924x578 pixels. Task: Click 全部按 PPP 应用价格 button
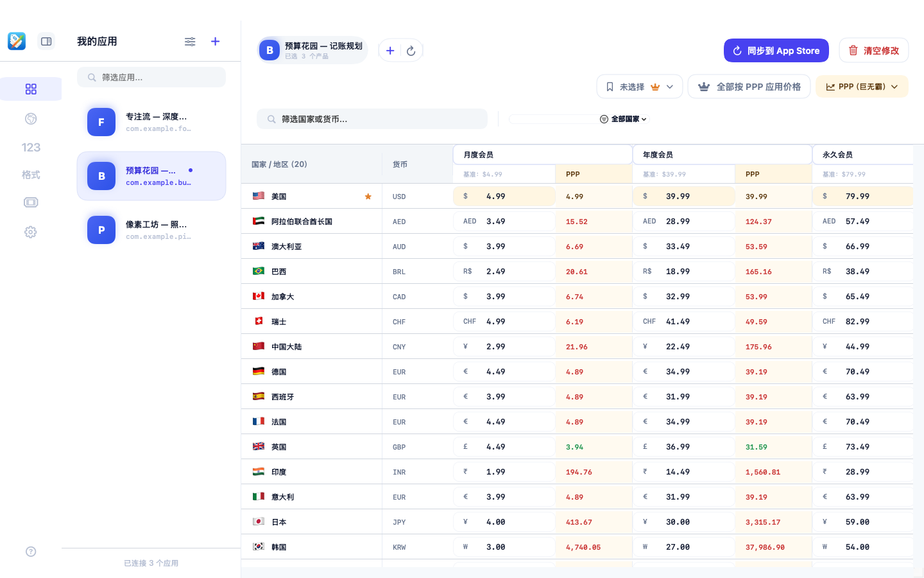pyautogui.click(x=749, y=87)
